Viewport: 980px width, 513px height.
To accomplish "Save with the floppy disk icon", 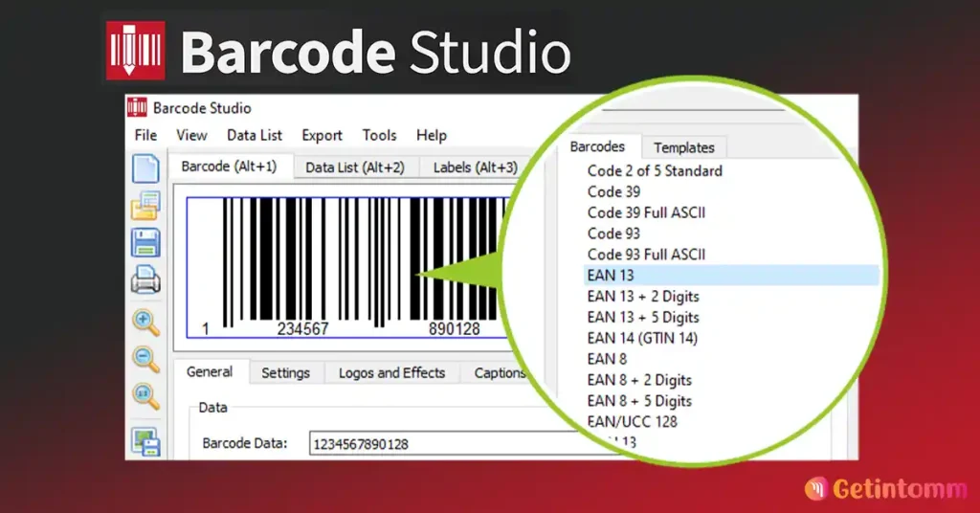I will (x=145, y=242).
